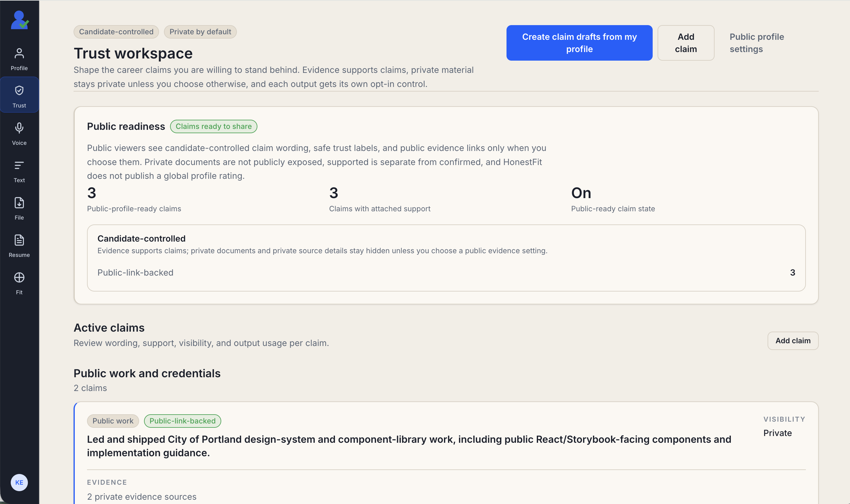Click the HonestFit logo icon

coord(20,20)
